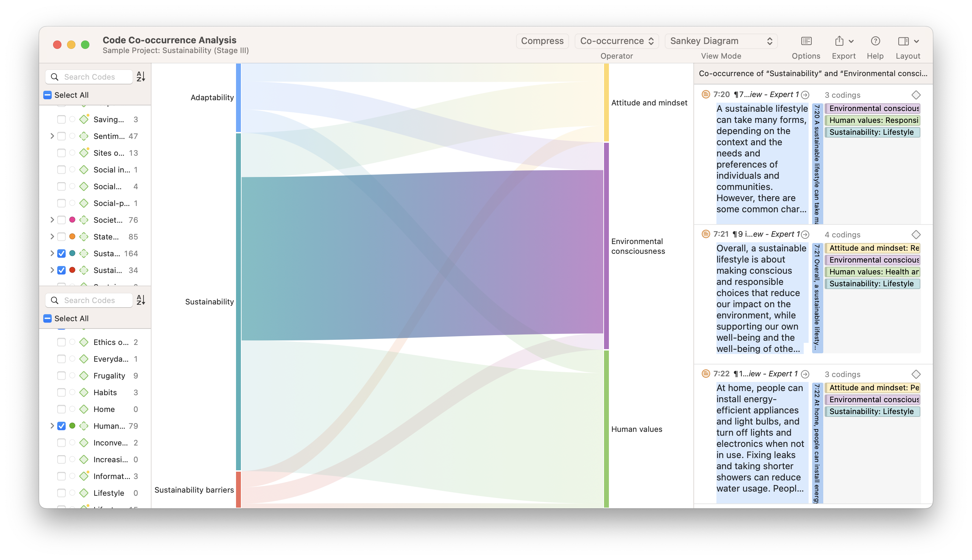
Task: Open the Options toolbar icon
Action: 806,41
